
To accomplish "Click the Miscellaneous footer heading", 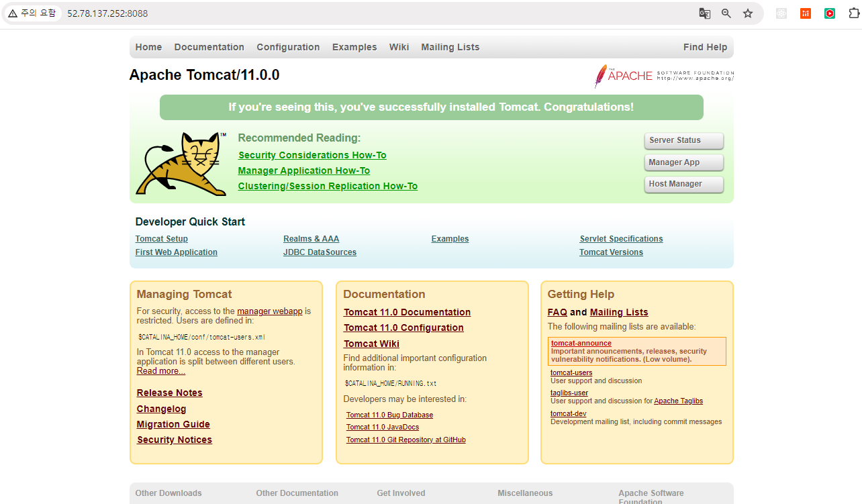I will pos(525,493).
